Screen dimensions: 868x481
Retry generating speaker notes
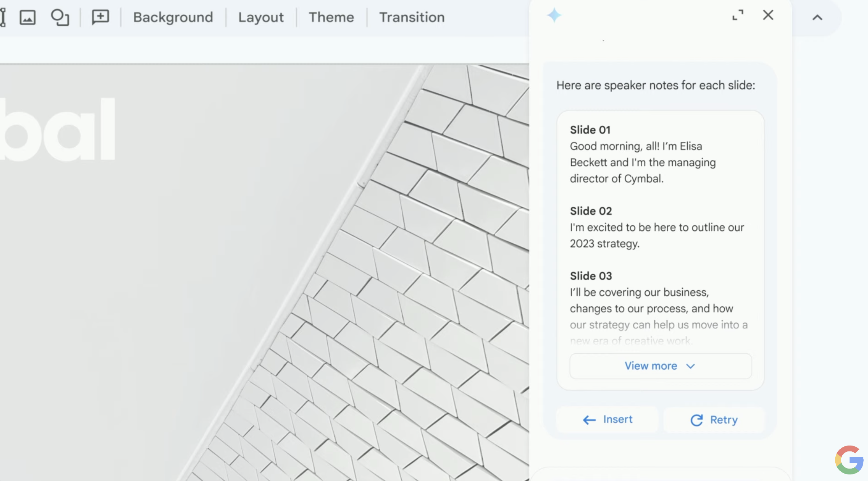tap(714, 420)
